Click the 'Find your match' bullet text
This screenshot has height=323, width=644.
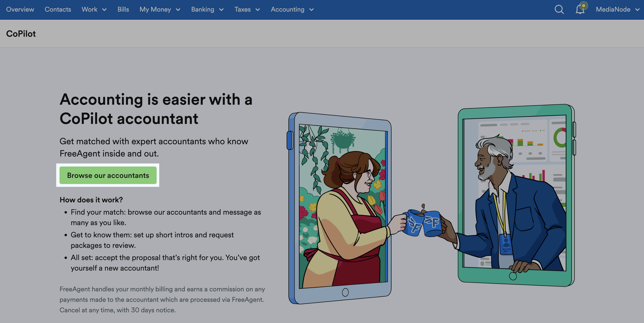[x=166, y=217]
